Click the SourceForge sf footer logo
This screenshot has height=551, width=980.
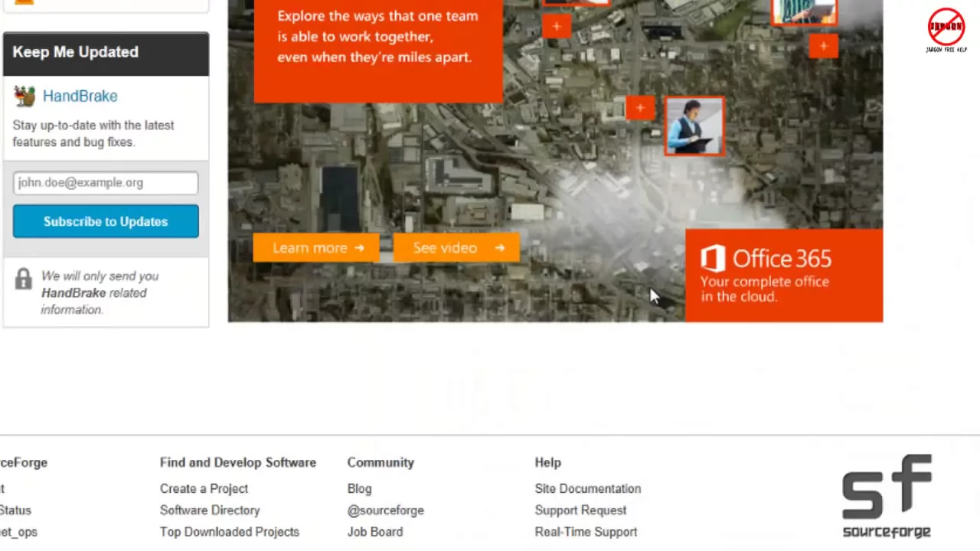tap(887, 496)
